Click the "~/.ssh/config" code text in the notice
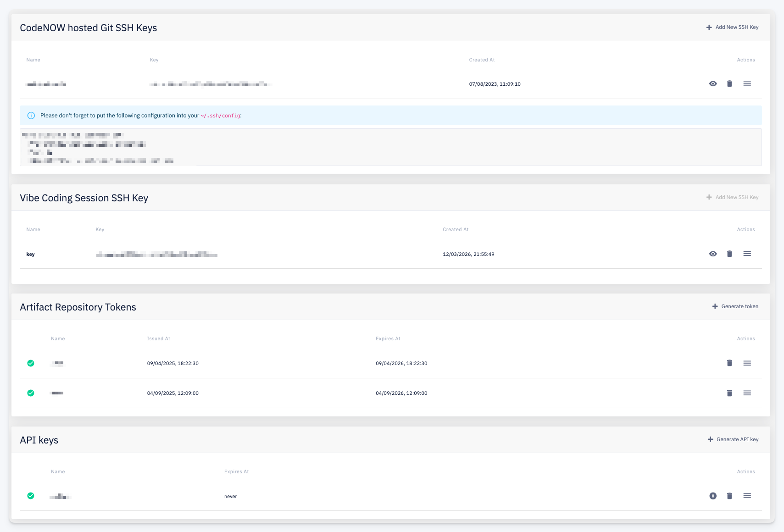Screen dimensions: 784x532 pyautogui.click(x=220, y=116)
